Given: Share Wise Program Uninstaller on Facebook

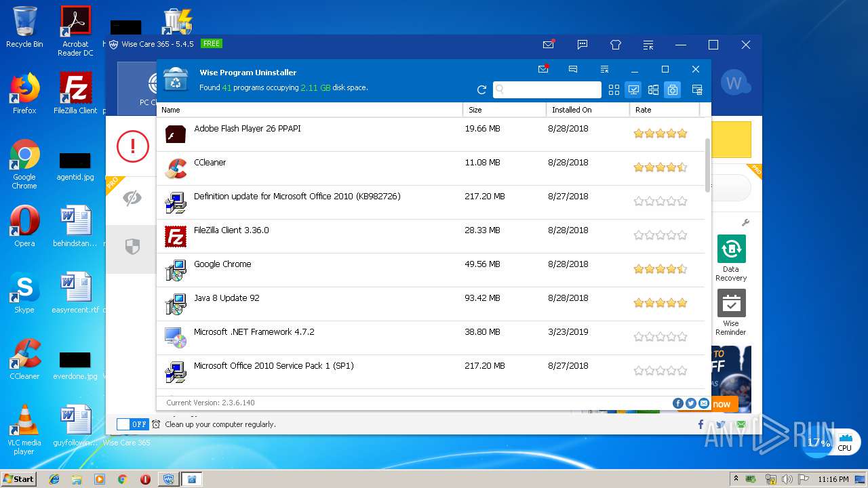Looking at the screenshot, I should pos(677,403).
